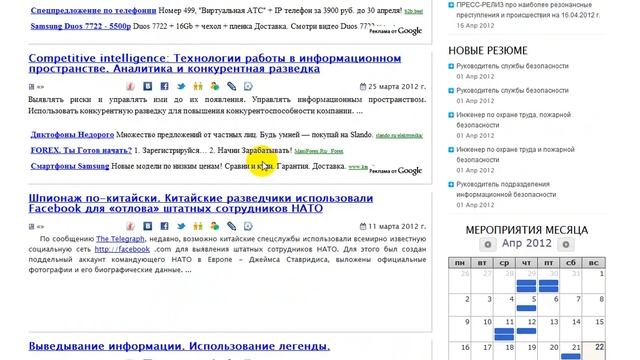Click calendar icon beside 11 марта 2012 date
The width and height of the screenshot is (640, 360).
coord(363,226)
